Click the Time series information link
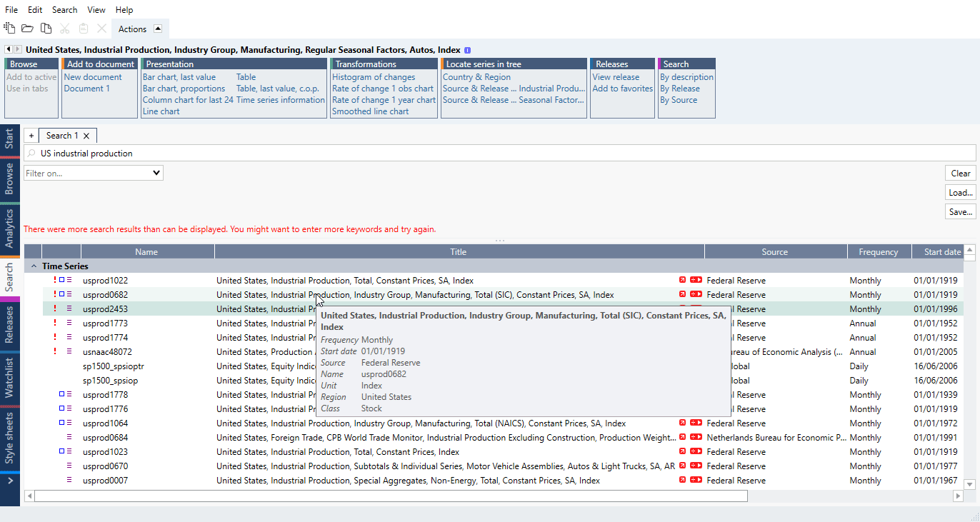The image size is (980, 522). 280,100
